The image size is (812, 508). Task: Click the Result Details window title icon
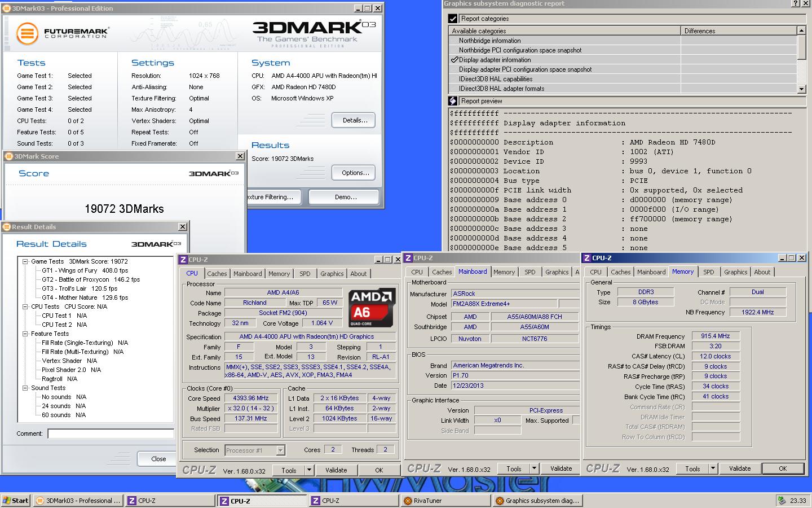tap(7, 227)
